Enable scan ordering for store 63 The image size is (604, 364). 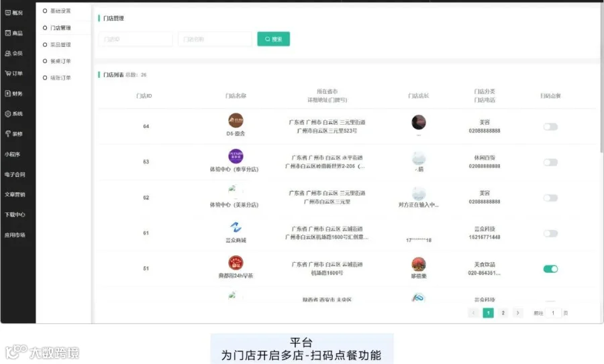(550, 162)
